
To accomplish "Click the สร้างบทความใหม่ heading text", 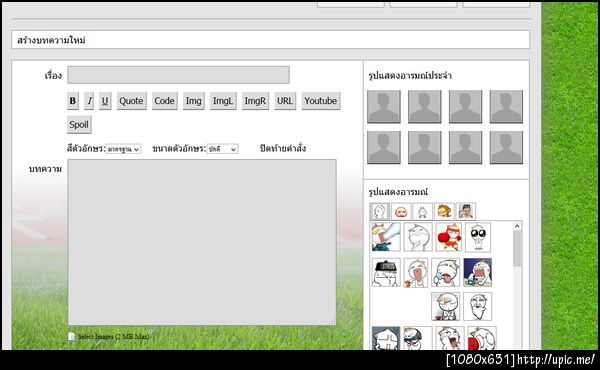I will (x=51, y=40).
